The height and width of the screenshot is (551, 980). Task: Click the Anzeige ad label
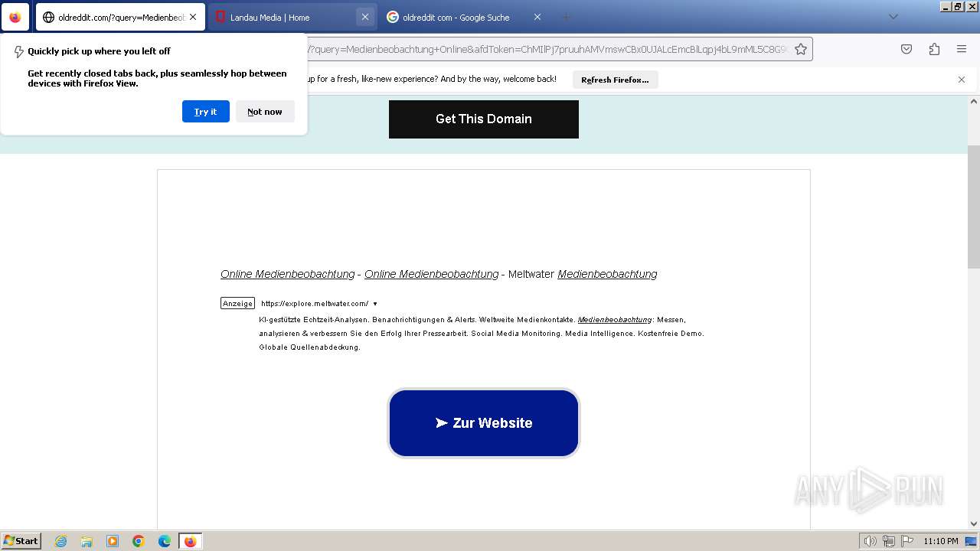coord(237,304)
